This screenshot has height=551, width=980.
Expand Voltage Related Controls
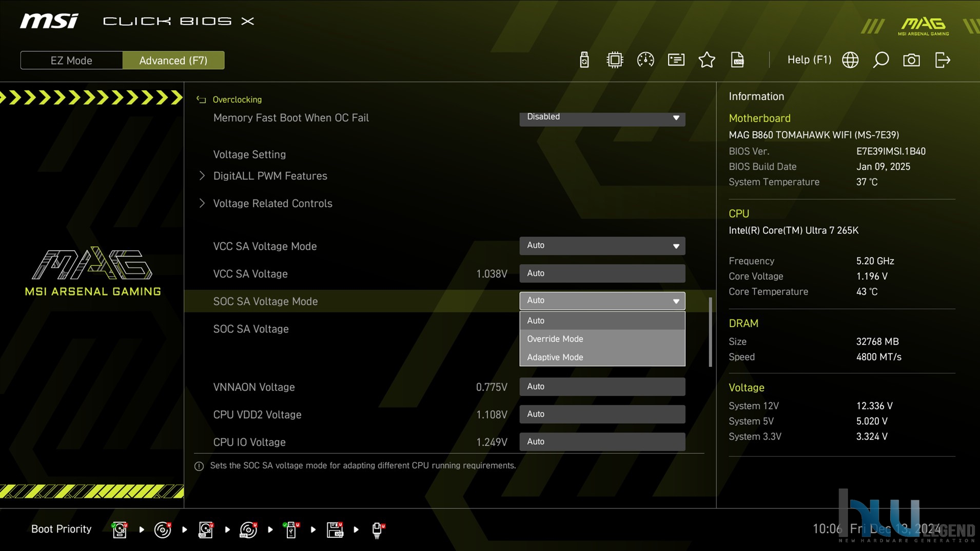coord(272,204)
